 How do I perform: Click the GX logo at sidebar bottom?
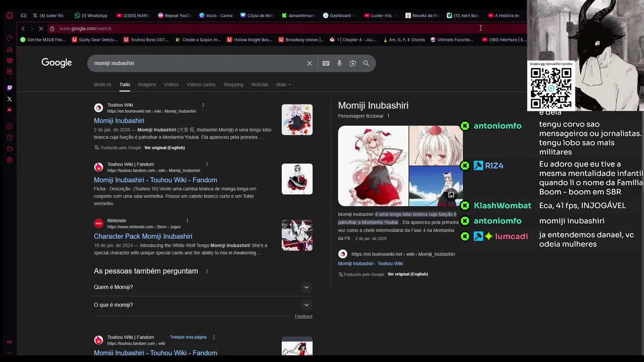pyautogui.click(x=9, y=342)
